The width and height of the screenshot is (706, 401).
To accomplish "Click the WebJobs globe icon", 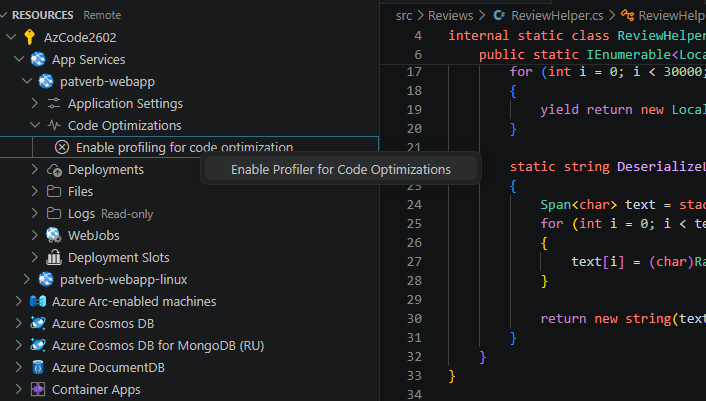I will pos(54,236).
